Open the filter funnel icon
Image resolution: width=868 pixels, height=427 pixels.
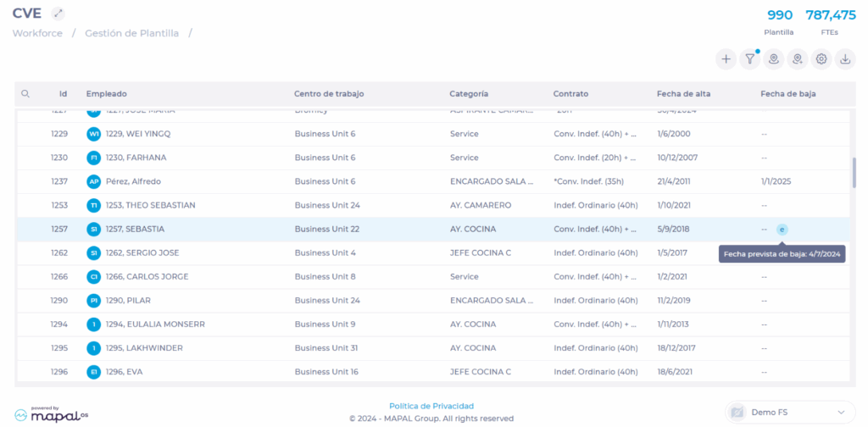point(749,58)
